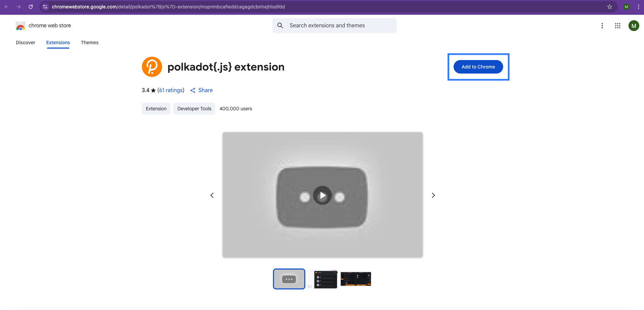Select the third screenshot thumbnail
The image size is (644, 310).
[356, 279]
